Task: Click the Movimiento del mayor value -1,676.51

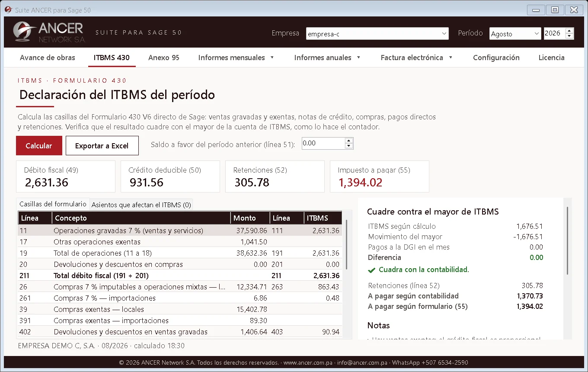Action: tap(528, 237)
